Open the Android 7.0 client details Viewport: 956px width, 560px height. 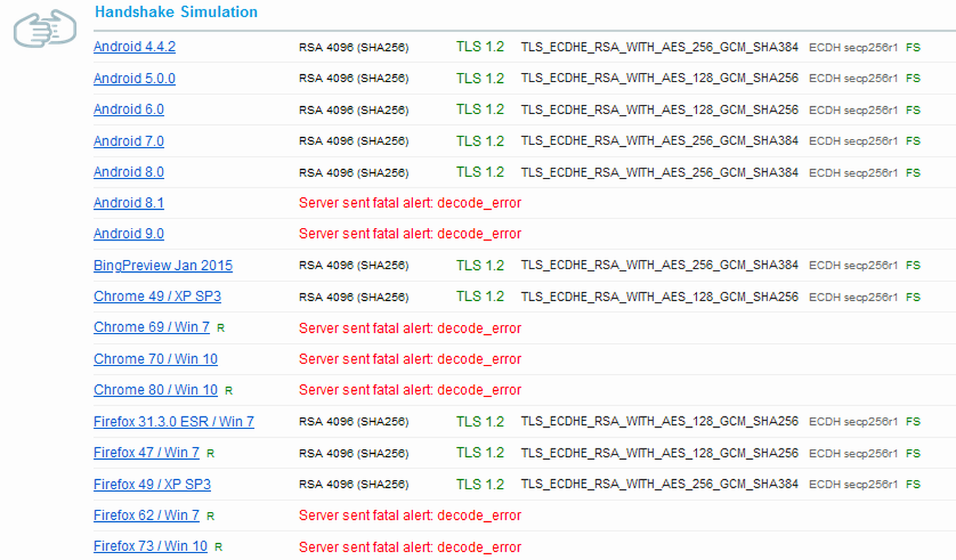pyautogui.click(x=128, y=141)
